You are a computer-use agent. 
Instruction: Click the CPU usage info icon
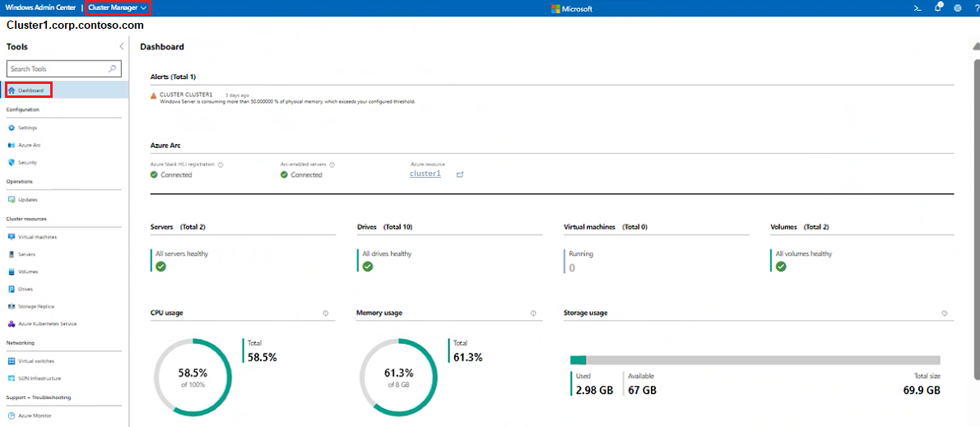pyautogui.click(x=326, y=313)
